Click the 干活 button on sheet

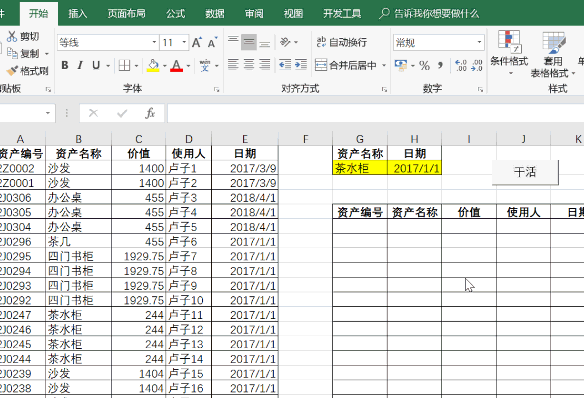(525, 172)
